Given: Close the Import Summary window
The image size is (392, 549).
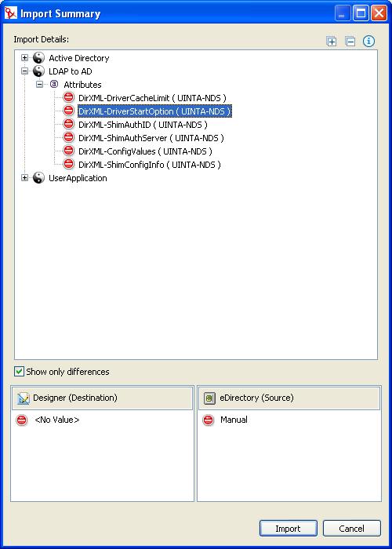Looking at the screenshot, I should click(379, 13).
